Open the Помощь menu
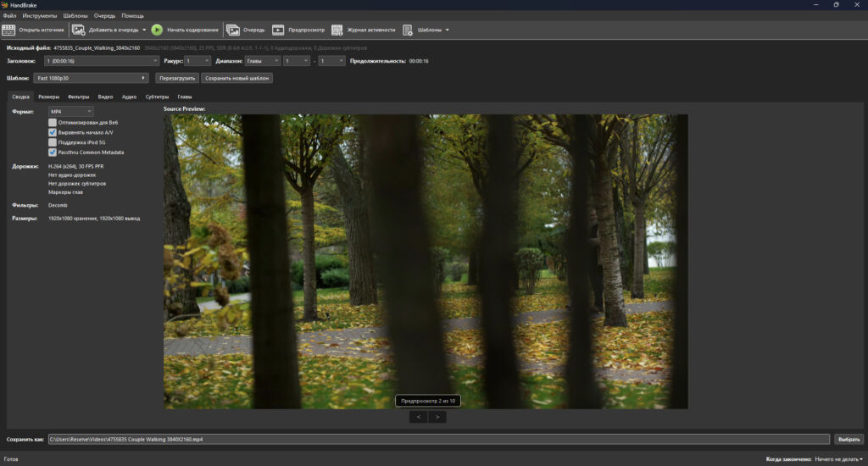This screenshot has height=466, width=868. tap(133, 16)
